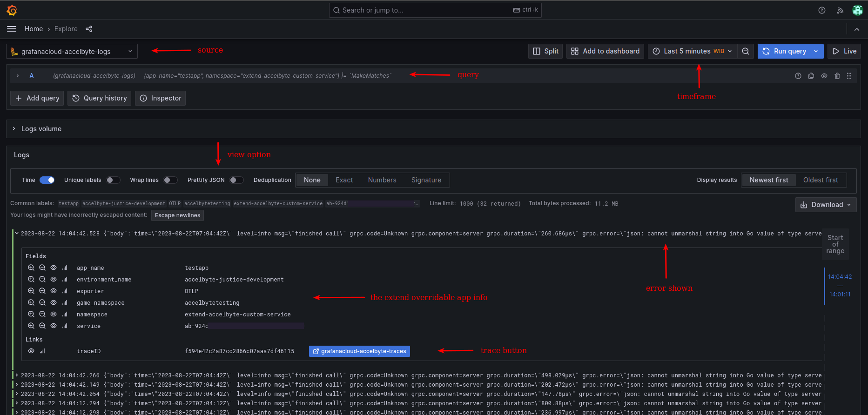Viewport: 868px width, 415px height.
Task: Collapse the 14:04:42.528 log line
Action: point(17,234)
